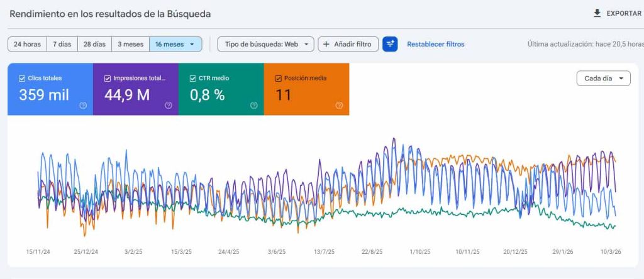The width and height of the screenshot is (644, 279).
Task: Open the Cada día granularity dropdown
Action: point(603,79)
